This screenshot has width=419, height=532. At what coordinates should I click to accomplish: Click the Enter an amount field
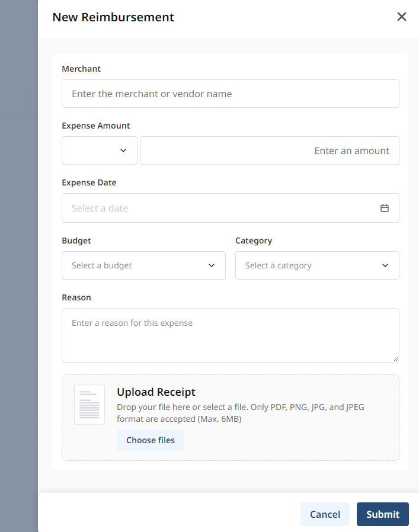coord(270,150)
